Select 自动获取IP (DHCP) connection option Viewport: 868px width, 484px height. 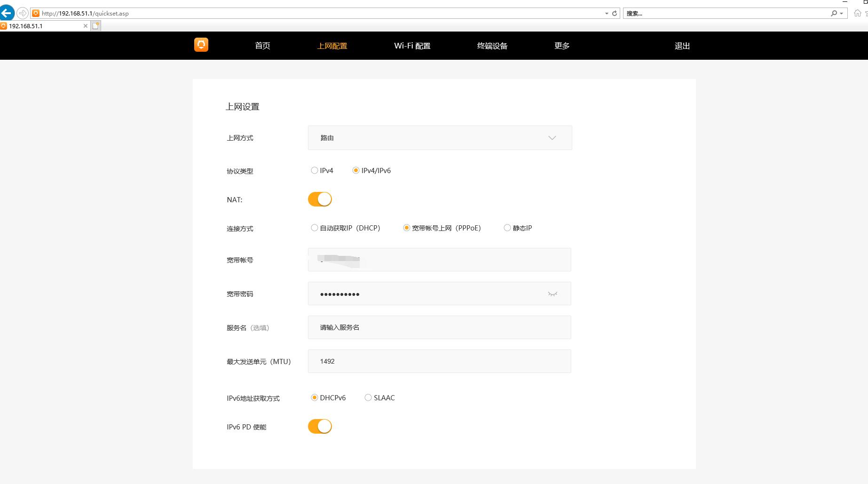315,228
